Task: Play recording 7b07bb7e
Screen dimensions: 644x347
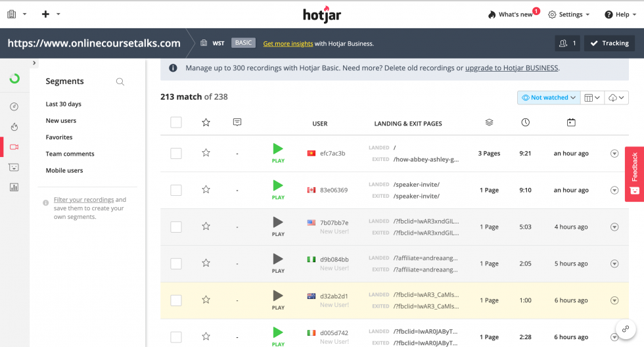Action: [x=278, y=227]
